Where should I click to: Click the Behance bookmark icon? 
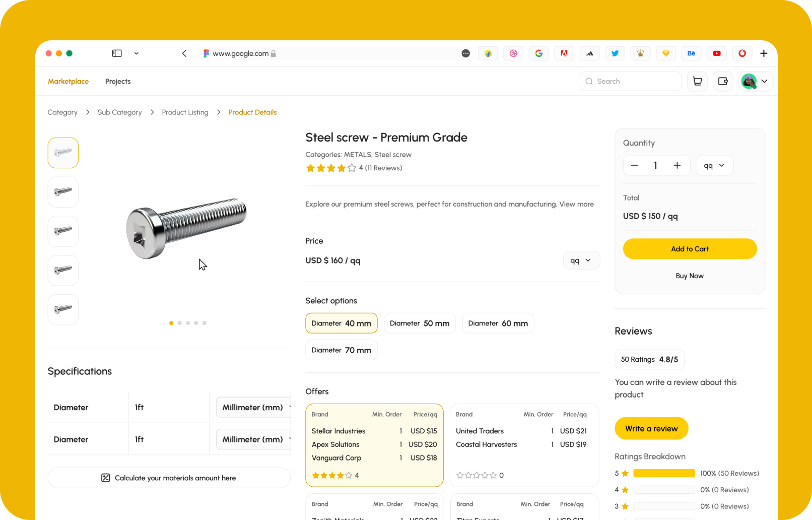[x=691, y=53]
